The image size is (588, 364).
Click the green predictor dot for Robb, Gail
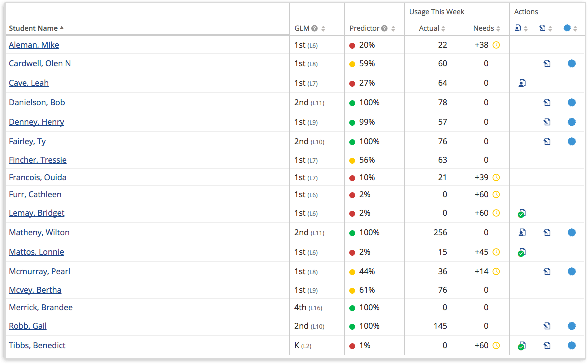click(352, 326)
